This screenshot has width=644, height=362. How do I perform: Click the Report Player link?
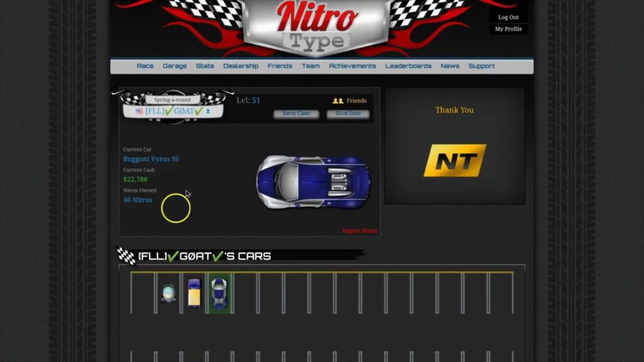click(x=360, y=231)
